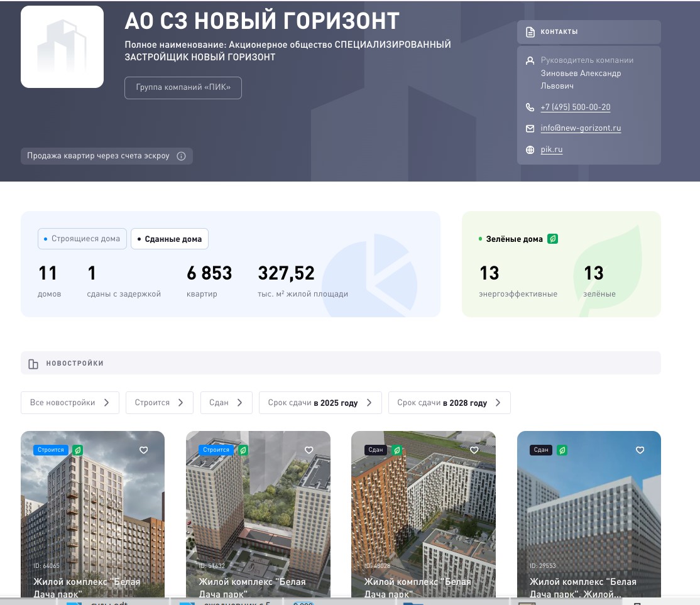This screenshot has width=700, height=605.
Task: Open the listing photo for ID 29553
Action: coord(589,513)
